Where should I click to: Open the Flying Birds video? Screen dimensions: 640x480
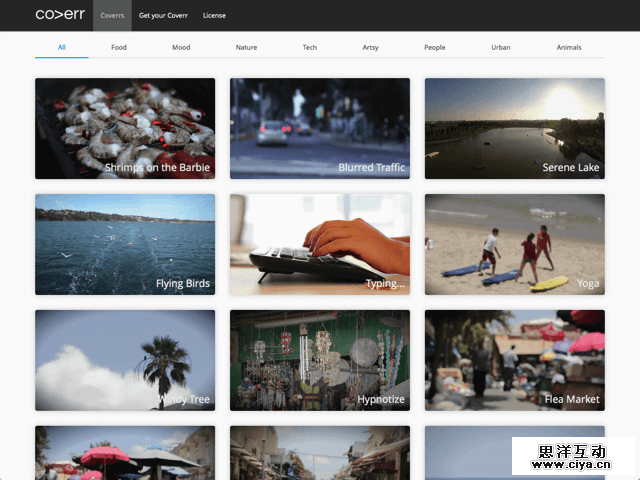click(x=125, y=244)
